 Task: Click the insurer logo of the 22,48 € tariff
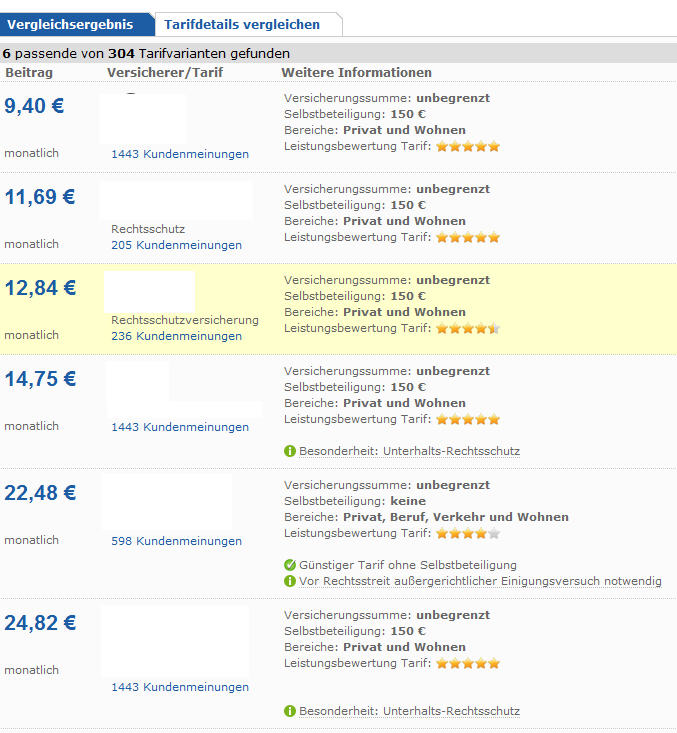pyautogui.click(x=167, y=502)
